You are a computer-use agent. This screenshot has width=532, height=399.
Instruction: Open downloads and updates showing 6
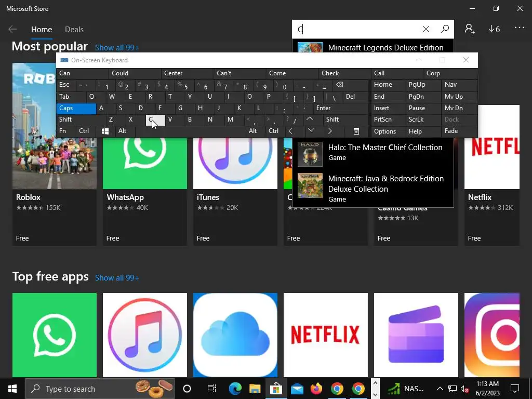[494, 30]
